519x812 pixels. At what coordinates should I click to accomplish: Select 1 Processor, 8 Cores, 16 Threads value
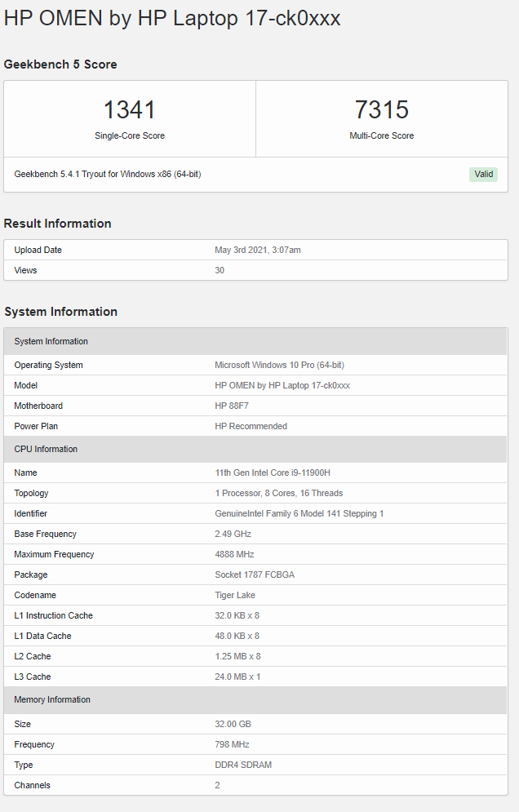point(278,493)
